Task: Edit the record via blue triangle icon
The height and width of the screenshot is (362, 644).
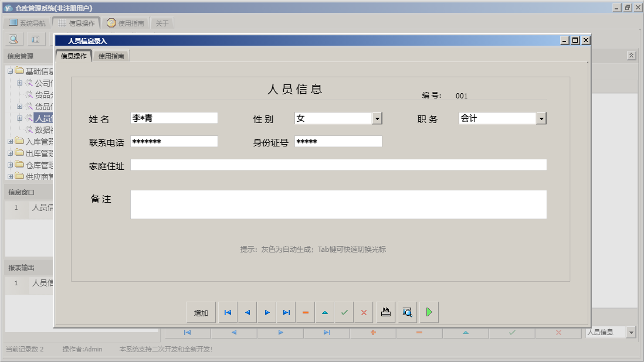Action: (x=324, y=312)
